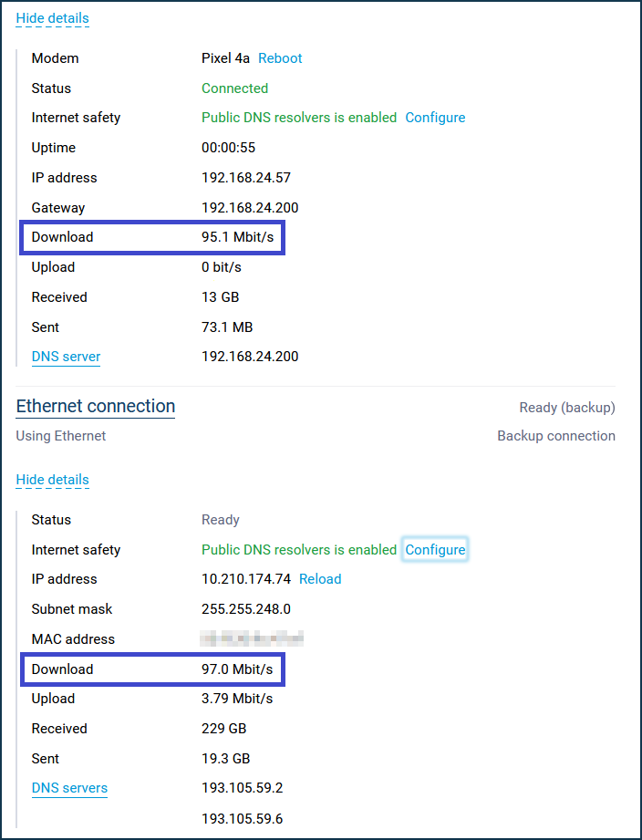Open the DNS servers link
This screenshot has width=642, height=840.
pyautogui.click(x=69, y=788)
